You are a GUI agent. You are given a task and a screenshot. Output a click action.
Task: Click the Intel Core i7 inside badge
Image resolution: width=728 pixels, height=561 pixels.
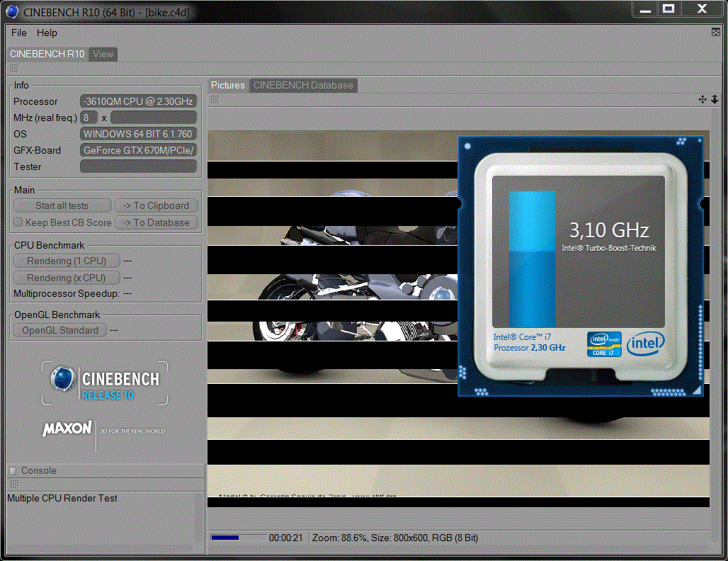604,344
